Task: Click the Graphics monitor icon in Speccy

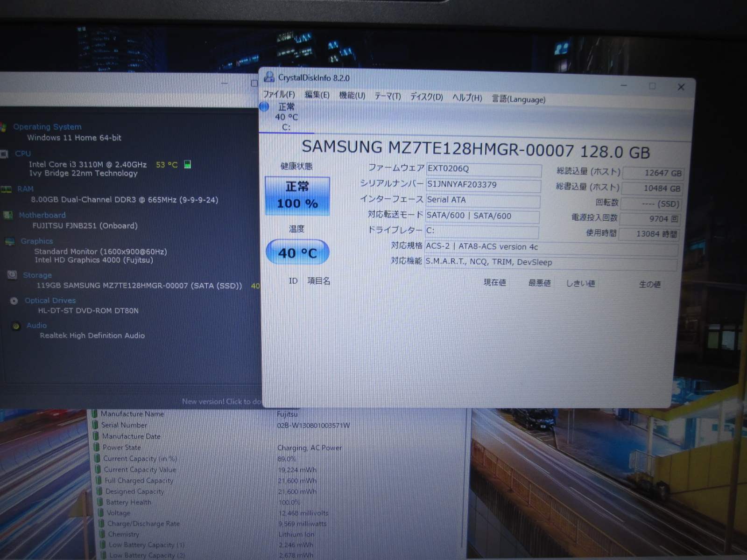Action: pyautogui.click(x=10, y=241)
